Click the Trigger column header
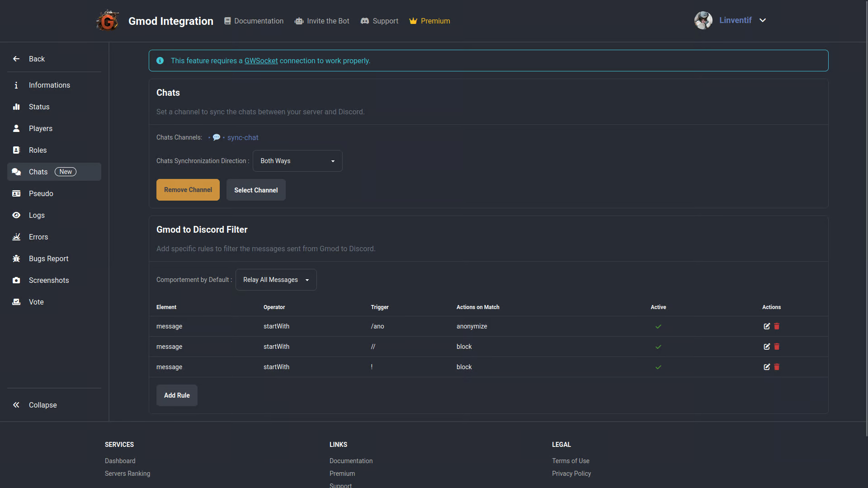868x488 pixels. (380, 307)
